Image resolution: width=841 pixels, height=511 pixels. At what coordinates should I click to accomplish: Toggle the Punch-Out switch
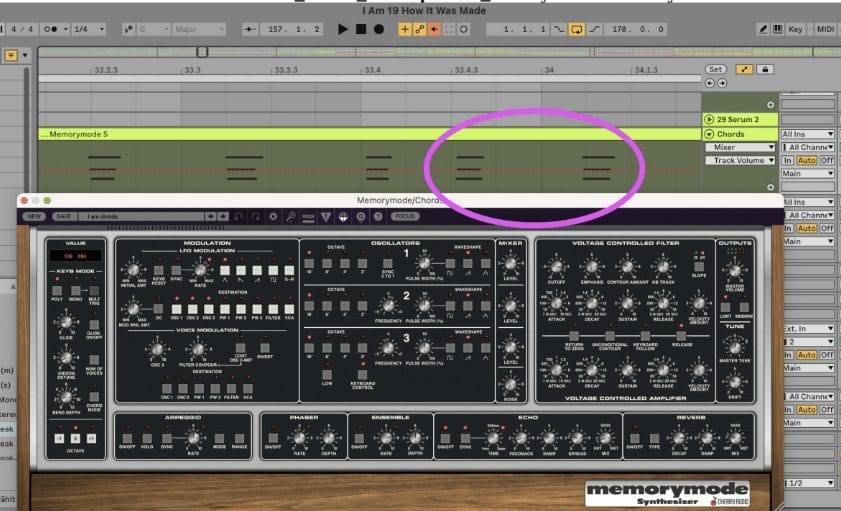[594, 29]
